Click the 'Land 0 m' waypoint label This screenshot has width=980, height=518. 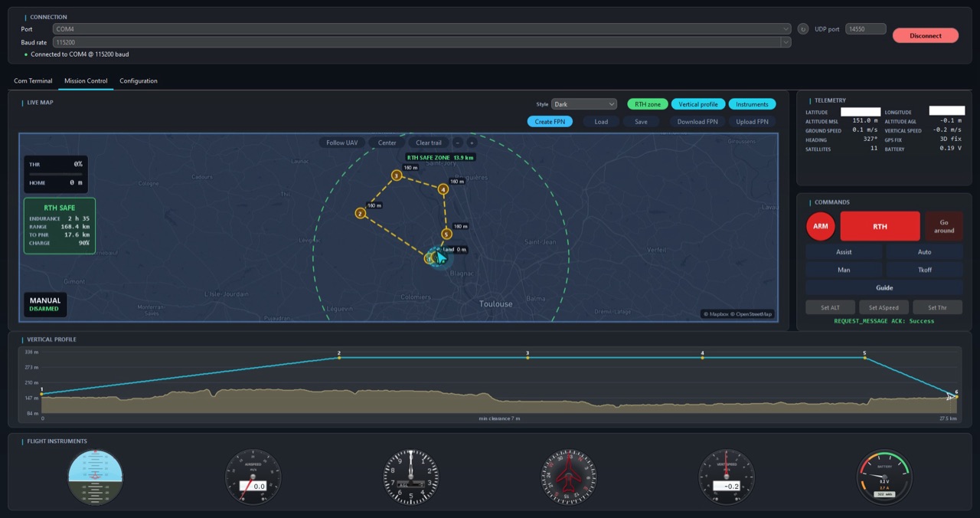pyautogui.click(x=455, y=250)
